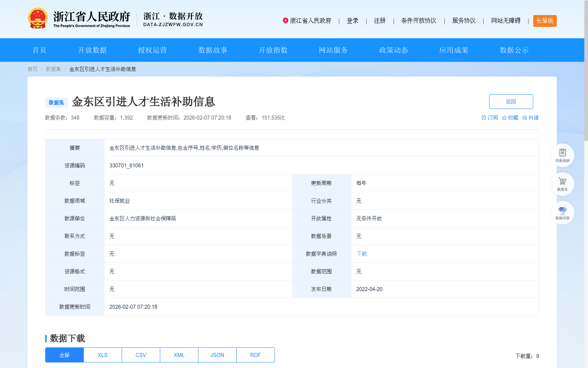
Task: Open the 网站无障碍 accessibility link
Action: pos(506,21)
